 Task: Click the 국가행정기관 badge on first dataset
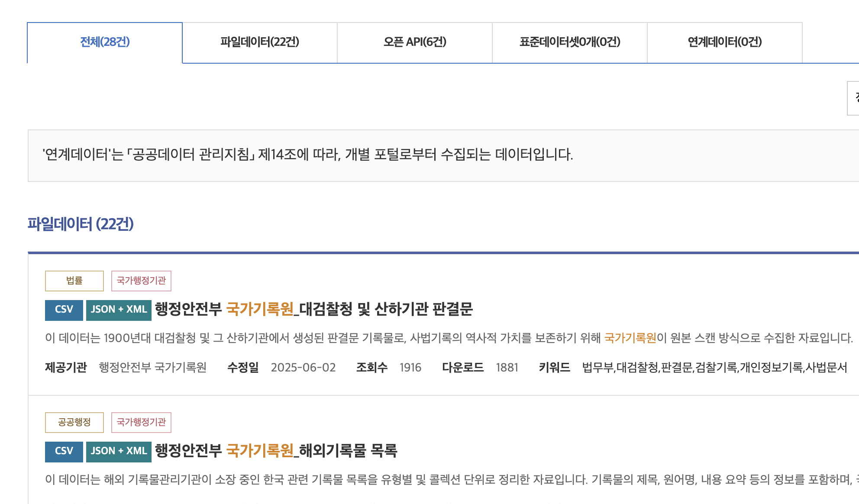coord(141,281)
